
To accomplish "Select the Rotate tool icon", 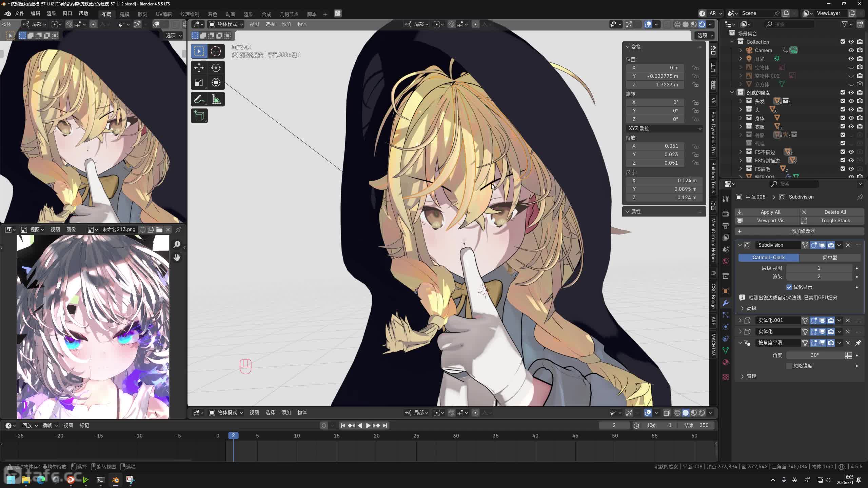I will point(216,68).
